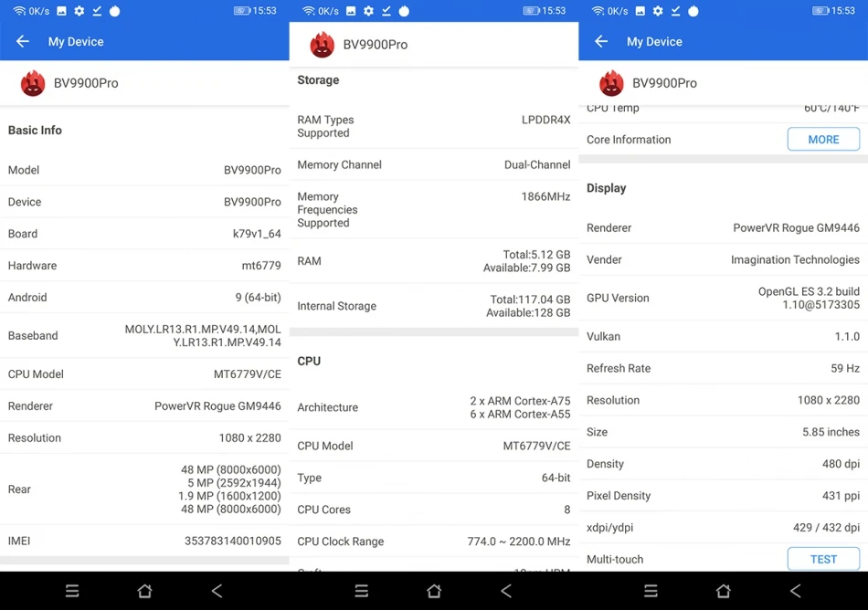Tap home button in right screen navbar
The width and height of the screenshot is (868, 610).
coord(723,591)
